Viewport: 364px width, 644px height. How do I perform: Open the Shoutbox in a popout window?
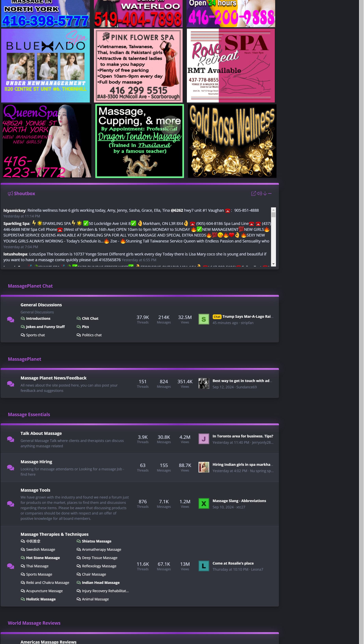coord(253,193)
